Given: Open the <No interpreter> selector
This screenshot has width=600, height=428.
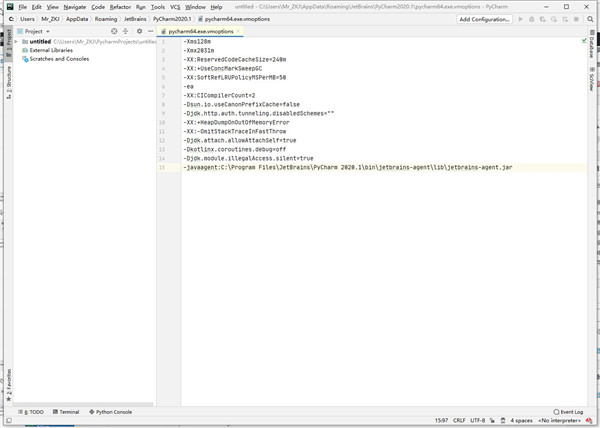Looking at the screenshot, I should pos(559,420).
